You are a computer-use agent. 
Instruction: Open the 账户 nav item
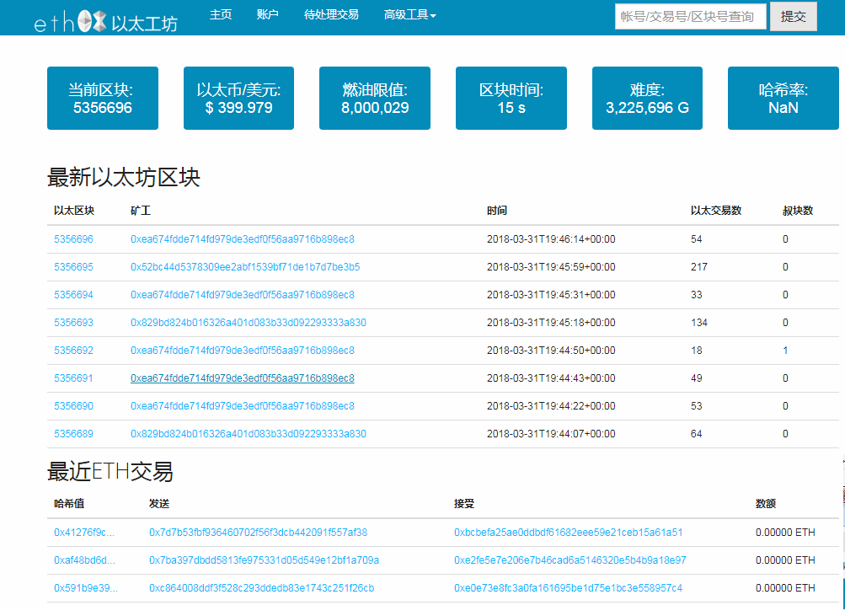tap(268, 14)
